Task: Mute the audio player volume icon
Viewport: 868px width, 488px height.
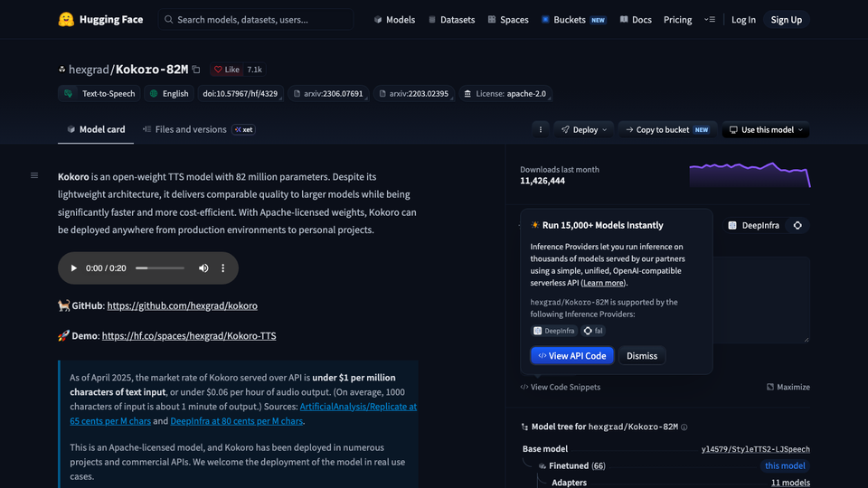Action: (x=203, y=268)
